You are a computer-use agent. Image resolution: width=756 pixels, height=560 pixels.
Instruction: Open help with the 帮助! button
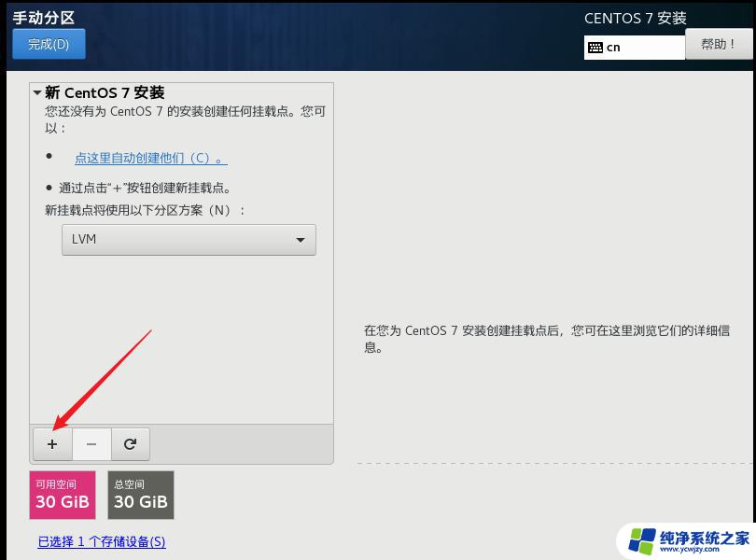coord(719,44)
